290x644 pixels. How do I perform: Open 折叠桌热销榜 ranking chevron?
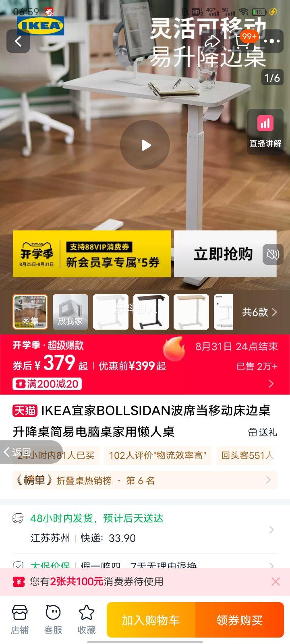pyautogui.click(x=268, y=480)
